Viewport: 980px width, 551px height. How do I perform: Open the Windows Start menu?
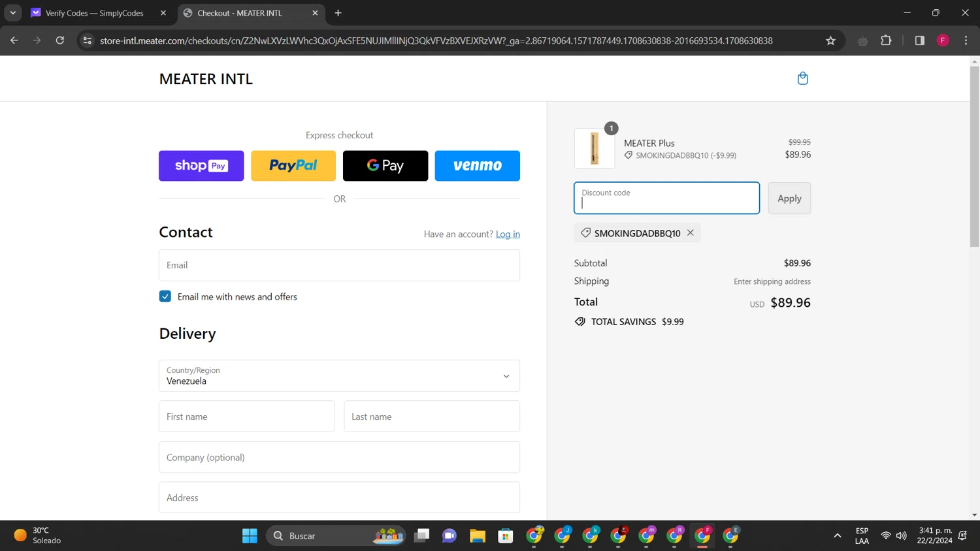pos(250,536)
